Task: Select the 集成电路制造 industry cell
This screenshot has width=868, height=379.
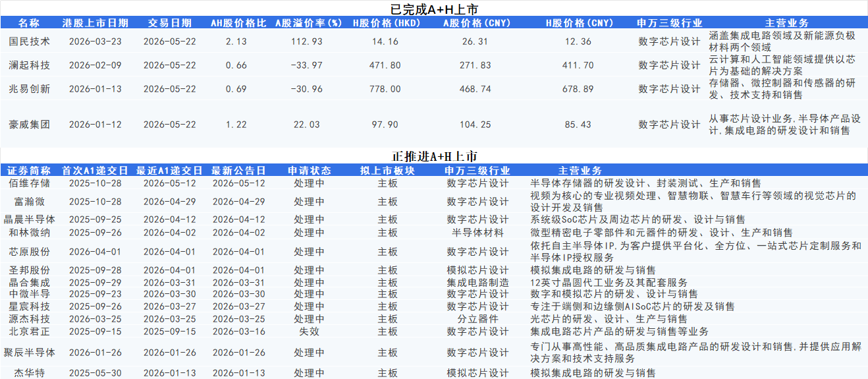Action: 478,282
